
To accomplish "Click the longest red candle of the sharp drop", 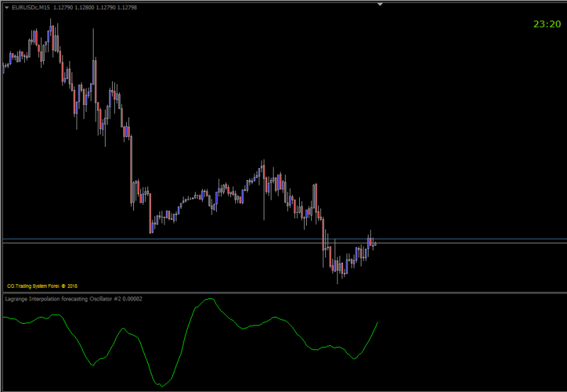I will click(x=131, y=169).
